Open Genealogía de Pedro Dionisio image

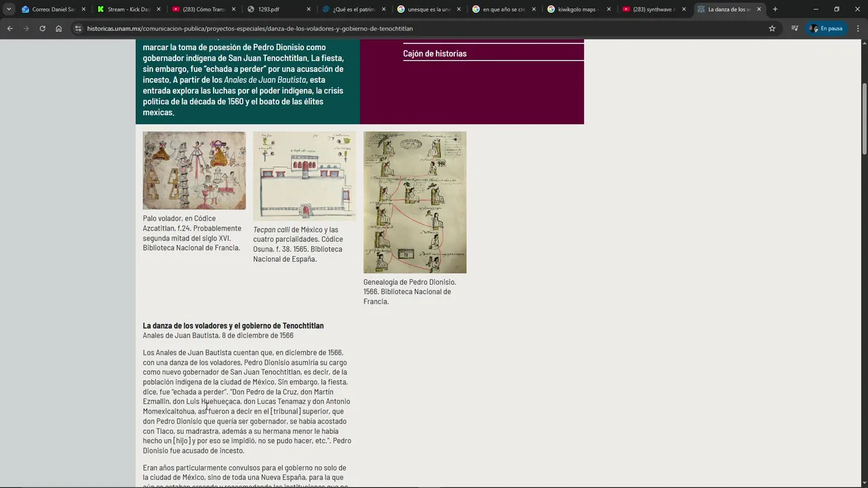[415, 202]
